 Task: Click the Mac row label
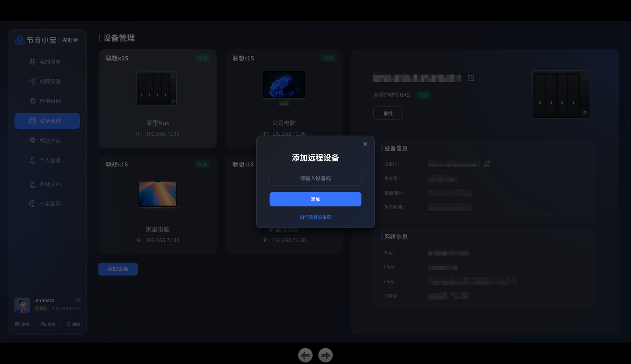pyautogui.click(x=389, y=253)
